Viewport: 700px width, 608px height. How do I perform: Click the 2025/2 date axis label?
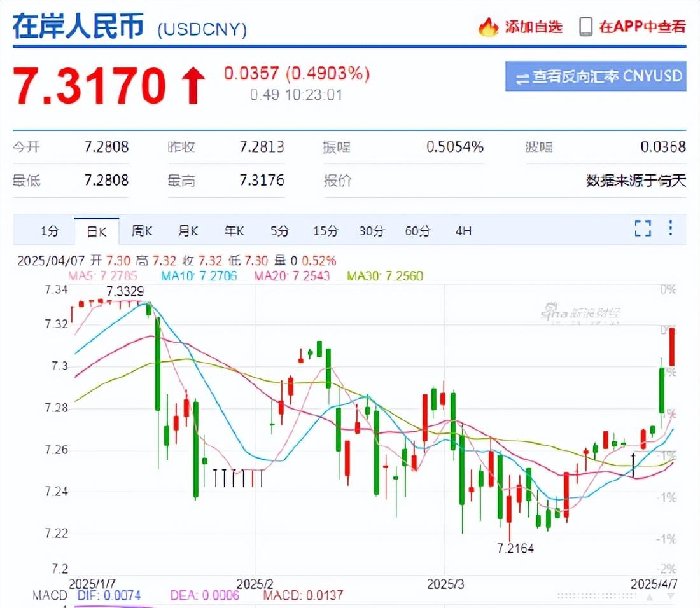[x=255, y=584]
